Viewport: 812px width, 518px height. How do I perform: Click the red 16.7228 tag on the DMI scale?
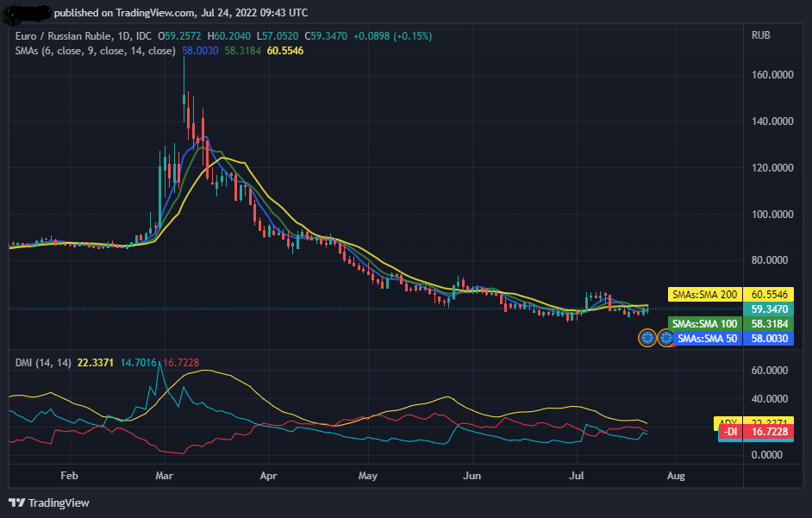769,432
